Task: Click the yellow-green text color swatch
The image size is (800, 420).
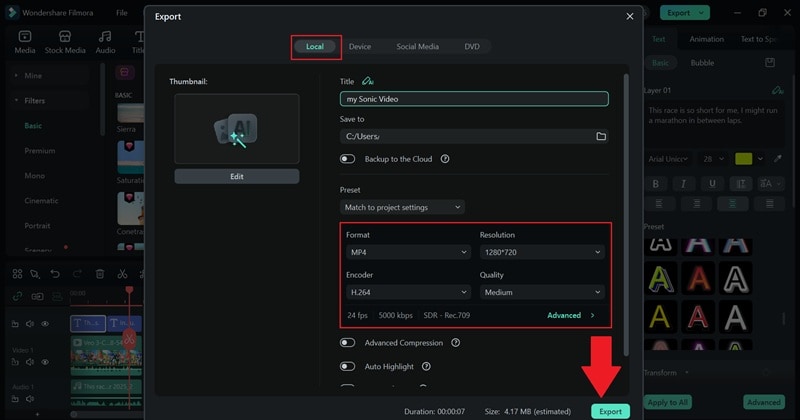Action: [x=743, y=159]
